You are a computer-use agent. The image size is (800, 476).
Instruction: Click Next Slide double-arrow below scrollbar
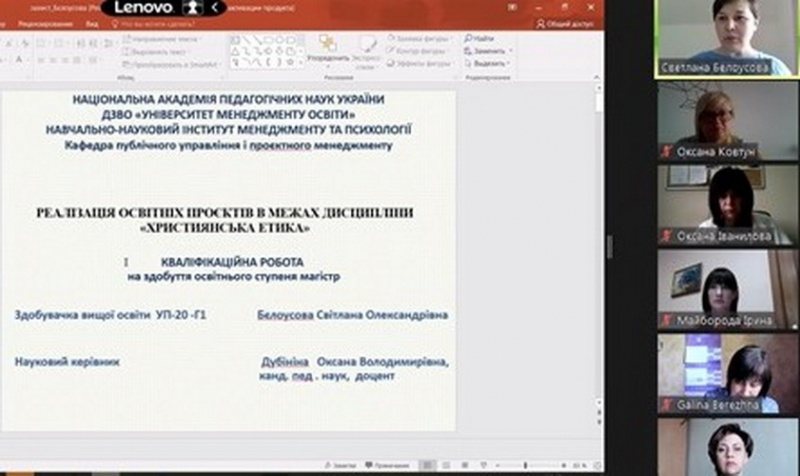(599, 423)
